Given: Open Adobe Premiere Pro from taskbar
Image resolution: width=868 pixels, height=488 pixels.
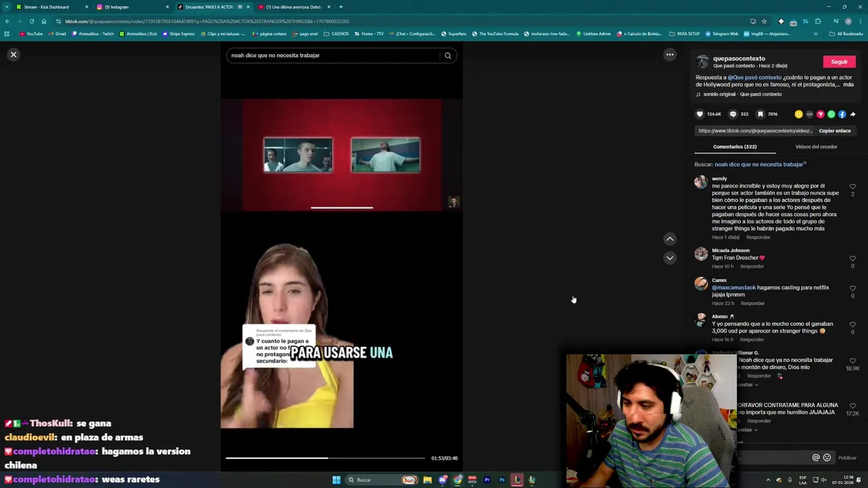Looking at the screenshot, I should [487, 480].
